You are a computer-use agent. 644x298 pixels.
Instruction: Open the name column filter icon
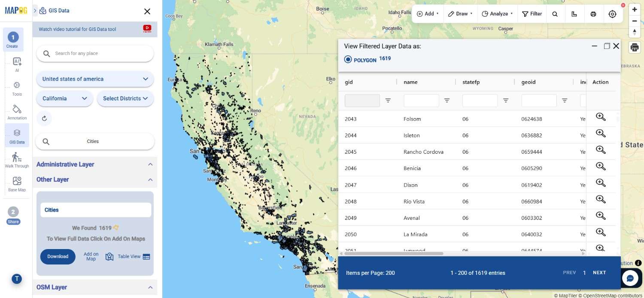click(x=447, y=100)
